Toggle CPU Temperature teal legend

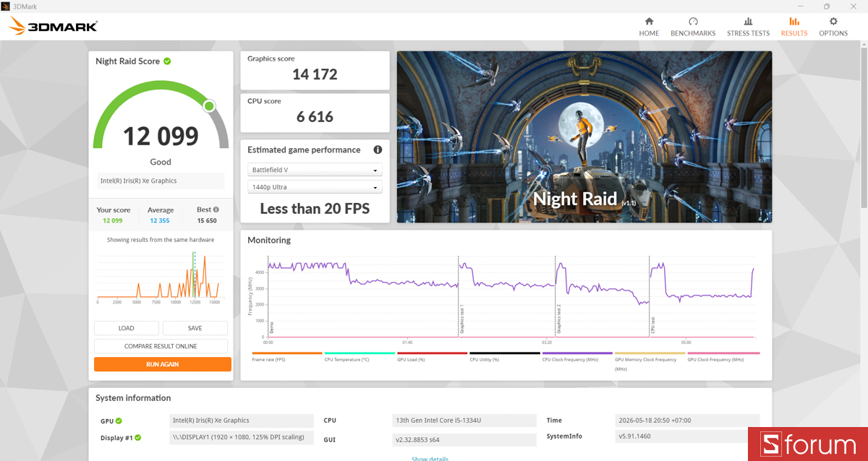tap(359, 356)
